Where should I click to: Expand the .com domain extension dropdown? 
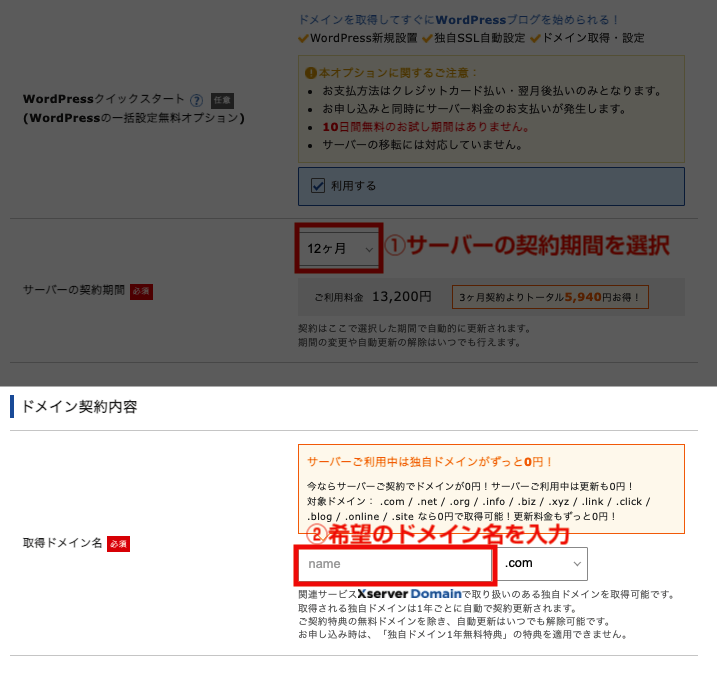tap(543, 564)
